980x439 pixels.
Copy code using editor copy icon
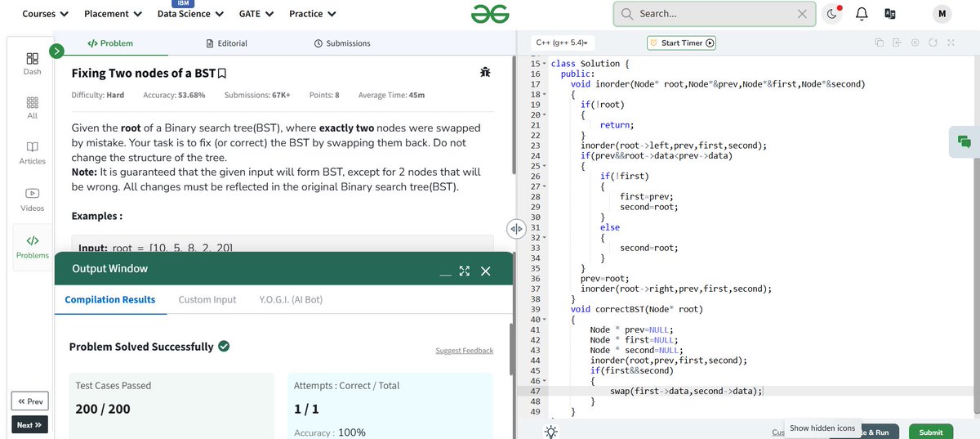pyautogui.click(x=880, y=43)
